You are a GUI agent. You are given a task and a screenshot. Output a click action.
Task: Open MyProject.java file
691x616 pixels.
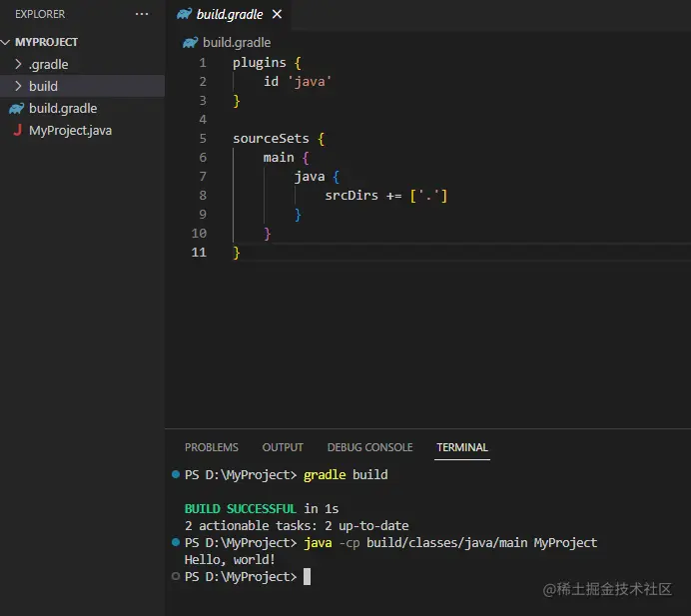[71, 131]
